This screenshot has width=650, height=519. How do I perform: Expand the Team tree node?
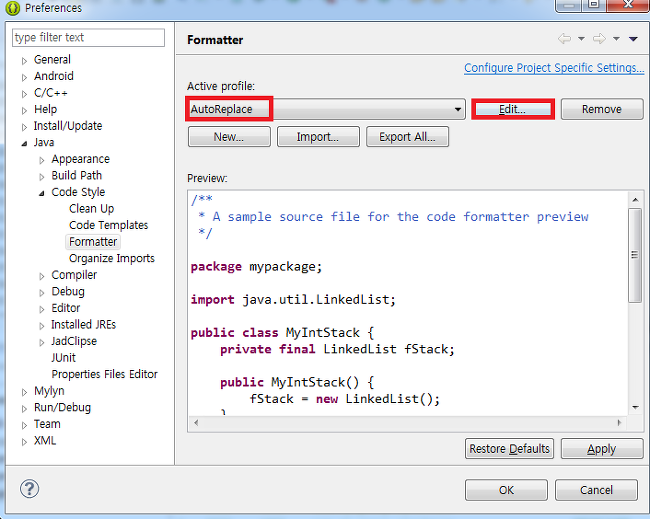(24, 425)
